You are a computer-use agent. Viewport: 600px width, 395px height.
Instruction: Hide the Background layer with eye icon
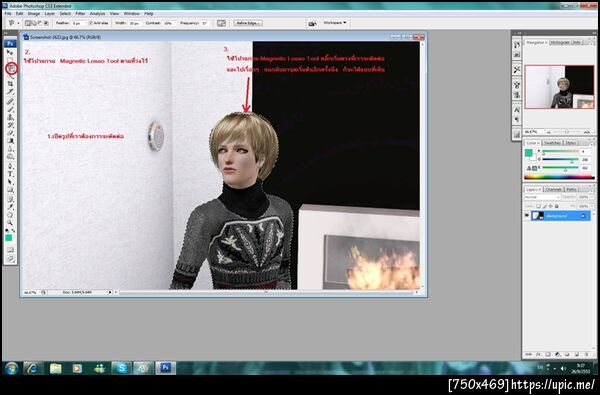click(x=527, y=215)
